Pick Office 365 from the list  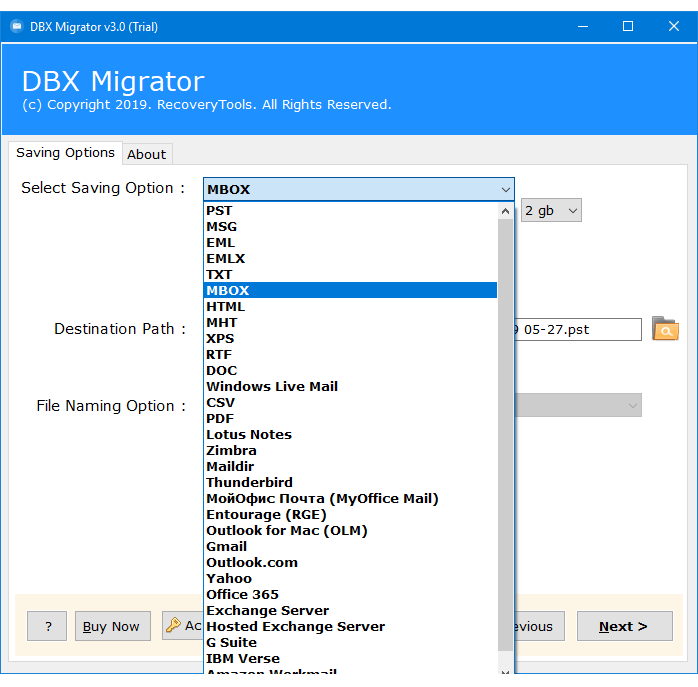click(350, 595)
